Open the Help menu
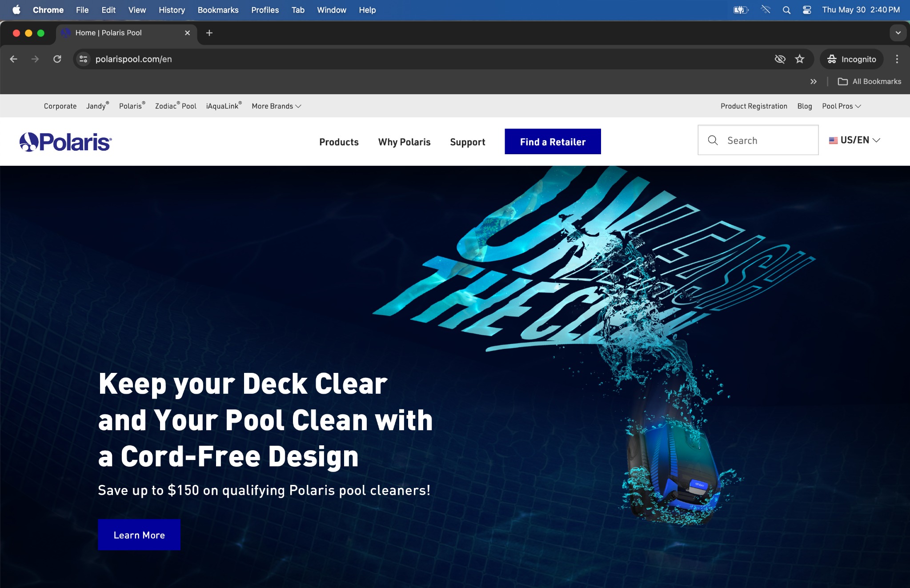 pos(367,10)
